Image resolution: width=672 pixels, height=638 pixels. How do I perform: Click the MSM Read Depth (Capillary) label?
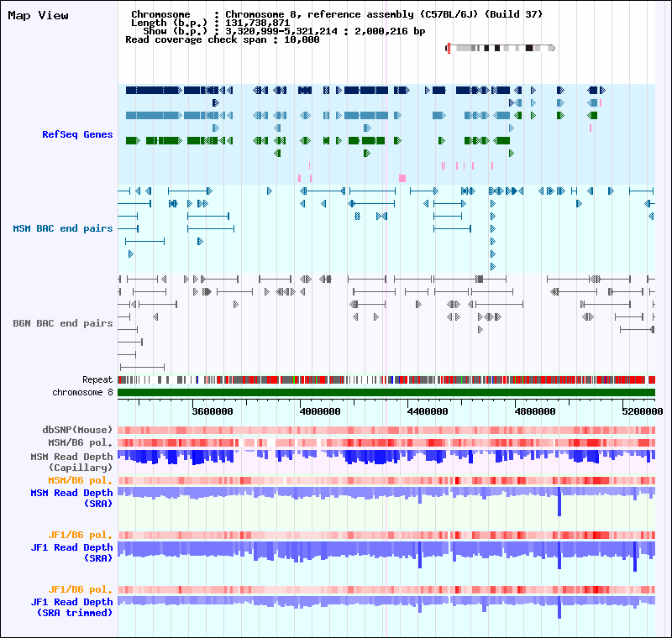(71, 462)
